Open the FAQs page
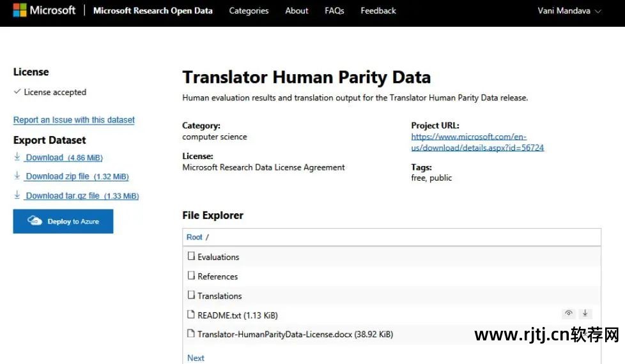This screenshot has width=625, height=364. click(334, 11)
